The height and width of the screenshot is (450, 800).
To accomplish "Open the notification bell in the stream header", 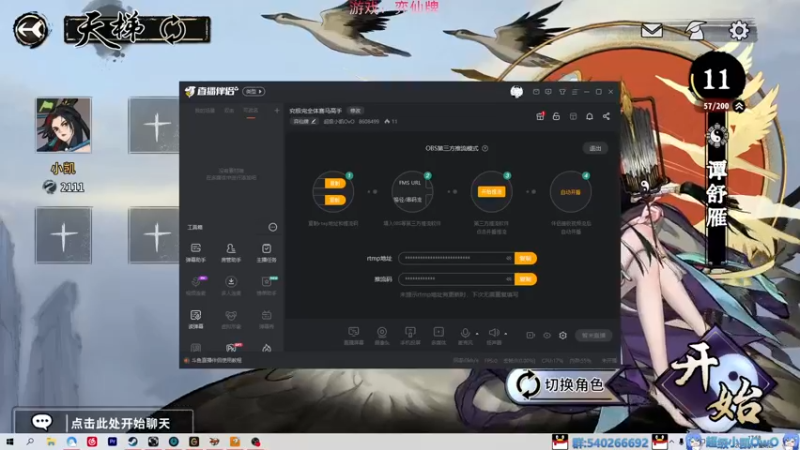I will 589,116.
